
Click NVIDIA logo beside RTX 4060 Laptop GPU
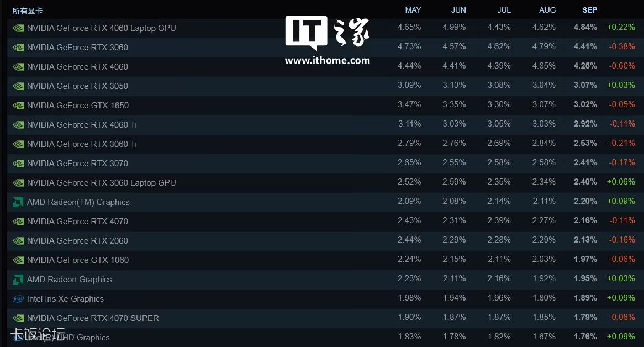point(18,28)
